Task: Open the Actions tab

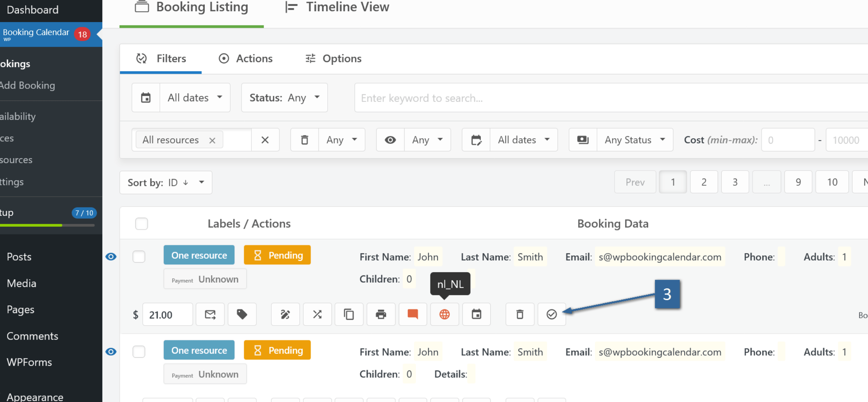Action: pyautogui.click(x=246, y=58)
